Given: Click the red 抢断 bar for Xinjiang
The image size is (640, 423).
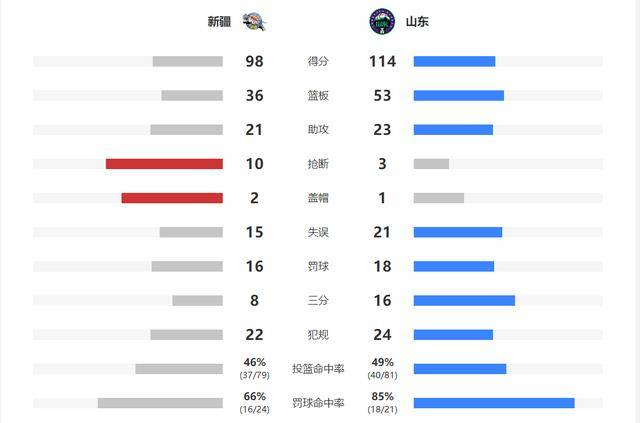Looking at the screenshot, I should [x=164, y=164].
